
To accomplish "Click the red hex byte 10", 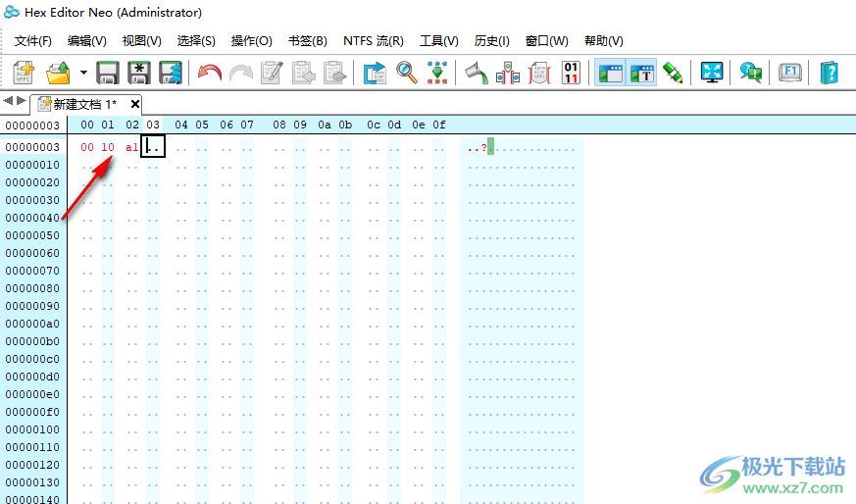I will click(x=108, y=147).
